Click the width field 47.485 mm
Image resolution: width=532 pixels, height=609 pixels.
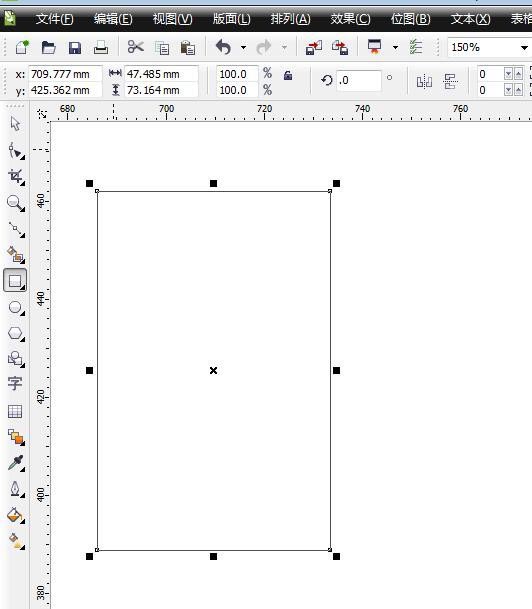(x=161, y=74)
